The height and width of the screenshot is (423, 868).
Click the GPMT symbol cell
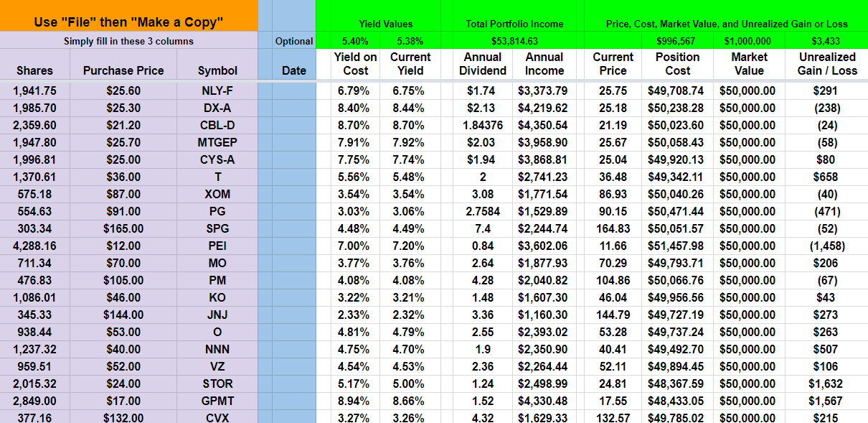217,401
